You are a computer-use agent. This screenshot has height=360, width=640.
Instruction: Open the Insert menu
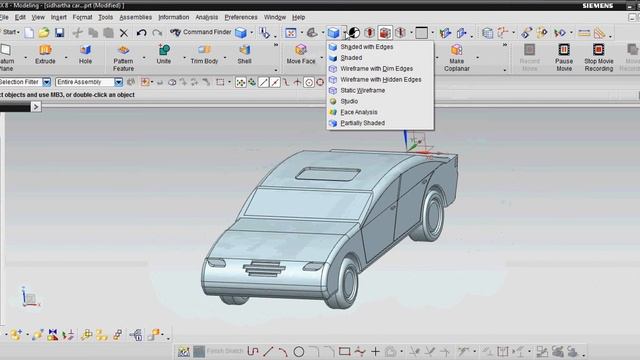click(59, 17)
